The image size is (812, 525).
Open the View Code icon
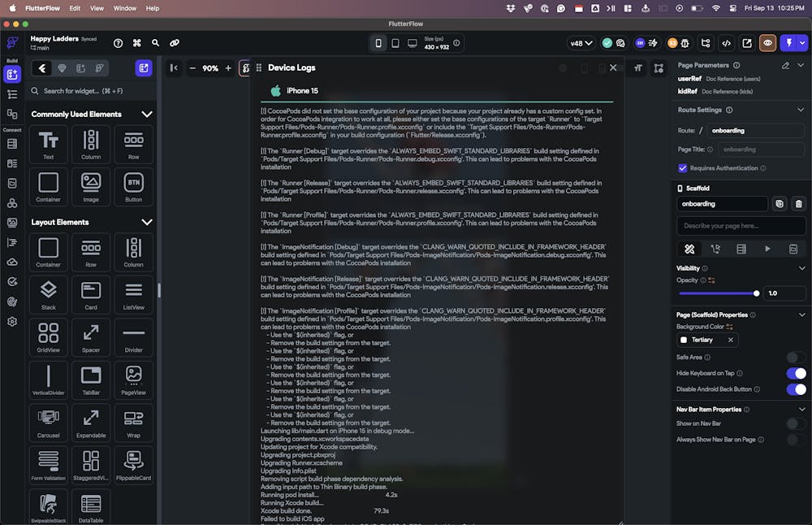click(x=726, y=43)
